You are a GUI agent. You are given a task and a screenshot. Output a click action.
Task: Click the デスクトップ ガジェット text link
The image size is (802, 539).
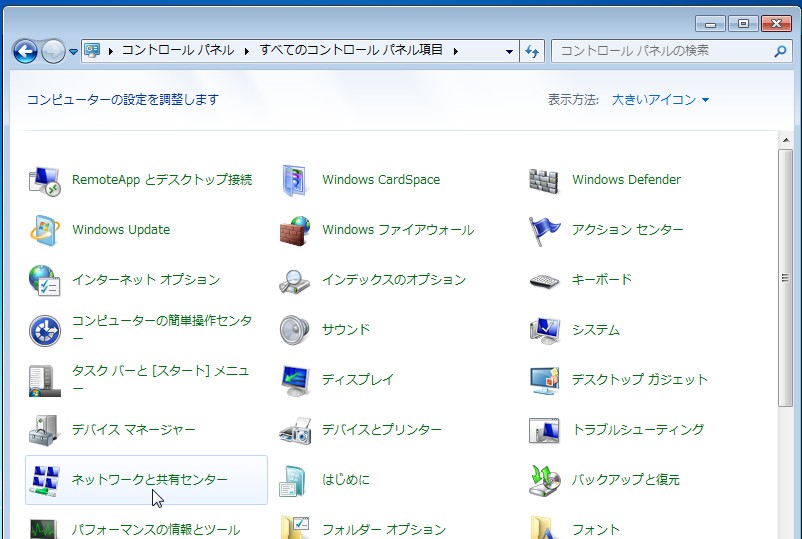point(640,379)
